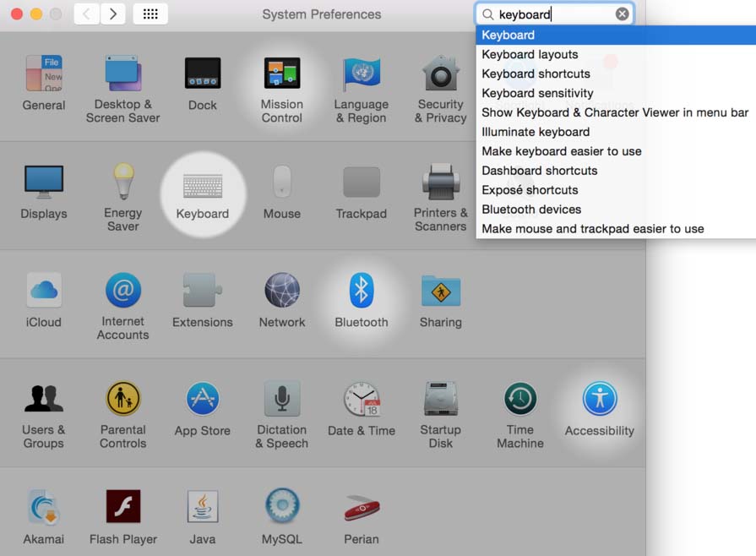756x556 pixels.
Task: Select 'Dashboard shortcuts' suggestion
Action: 616,171
